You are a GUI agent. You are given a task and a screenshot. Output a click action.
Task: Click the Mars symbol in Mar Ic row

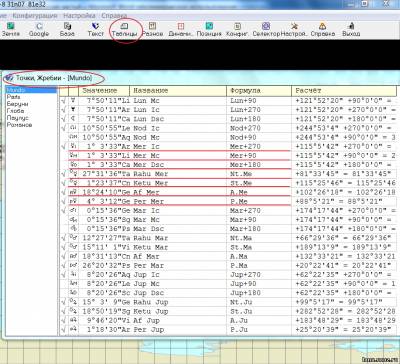point(73,211)
